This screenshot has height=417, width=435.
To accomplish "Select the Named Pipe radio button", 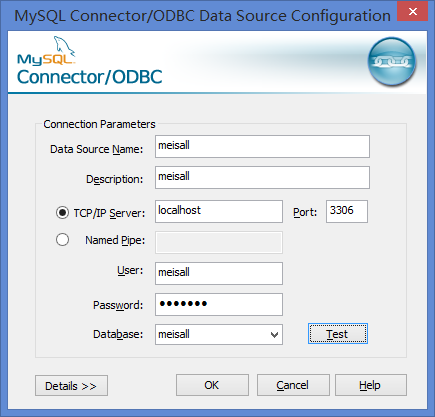I will pyautogui.click(x=62, y=240).
